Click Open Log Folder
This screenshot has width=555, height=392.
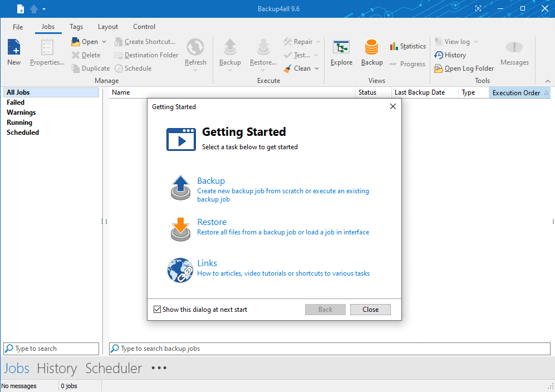point(464,68)
